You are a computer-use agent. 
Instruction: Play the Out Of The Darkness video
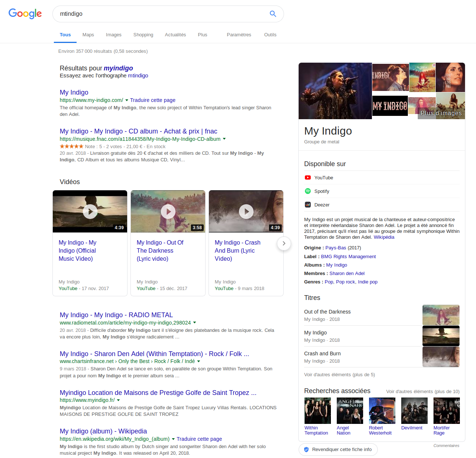pos(168,212)
